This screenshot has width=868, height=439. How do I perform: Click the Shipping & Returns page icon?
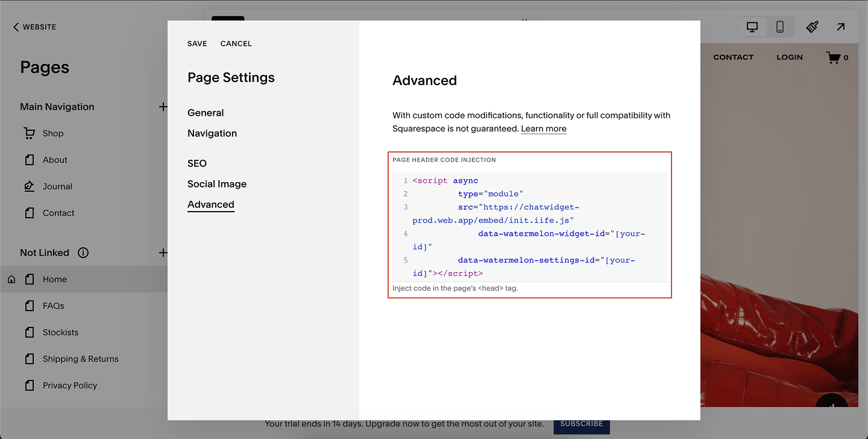tap(30, 359)
